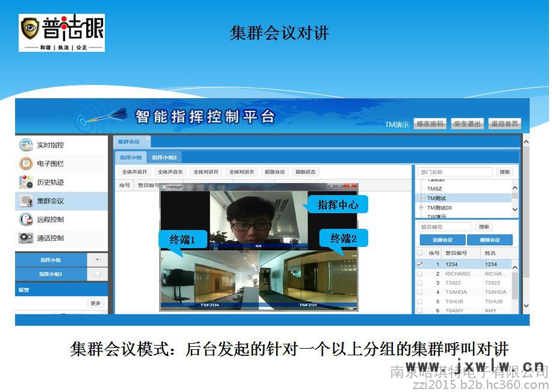Expand the TM测试 tree node

421,198
